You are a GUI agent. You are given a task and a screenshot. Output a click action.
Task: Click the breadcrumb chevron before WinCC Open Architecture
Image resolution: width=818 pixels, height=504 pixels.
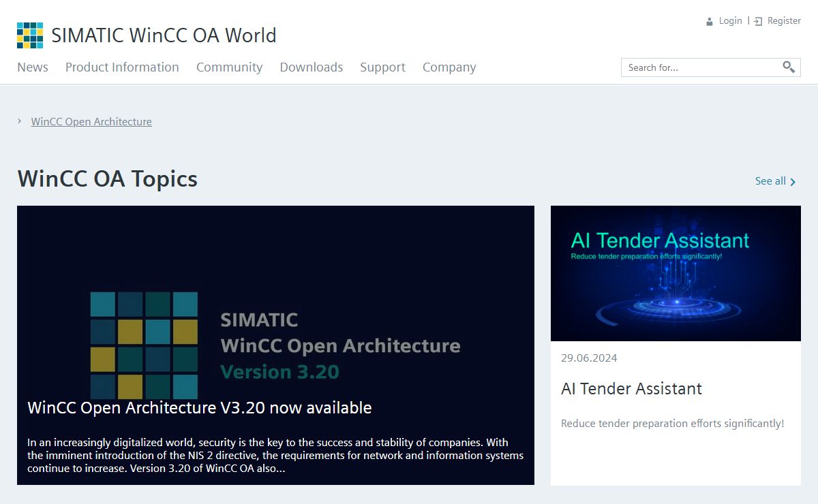pyautogui.click(x=20, y=121)
